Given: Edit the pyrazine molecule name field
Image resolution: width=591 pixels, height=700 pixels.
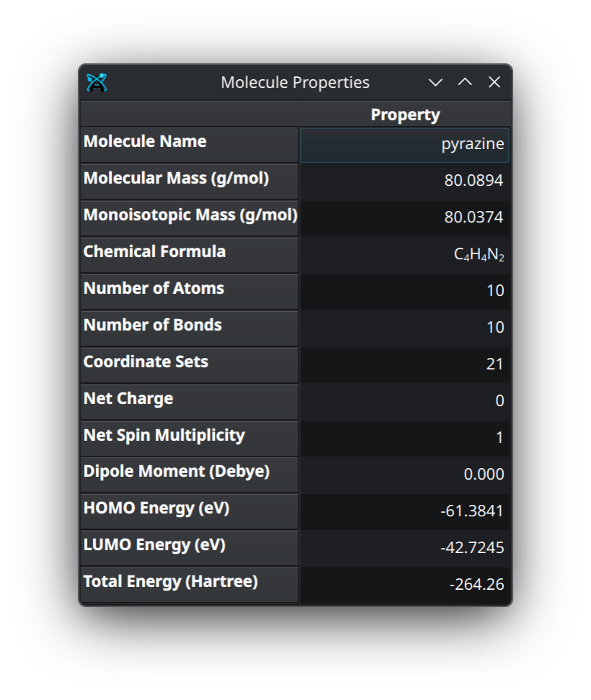Looking at the screenshot, I should (x=404, y=145).
